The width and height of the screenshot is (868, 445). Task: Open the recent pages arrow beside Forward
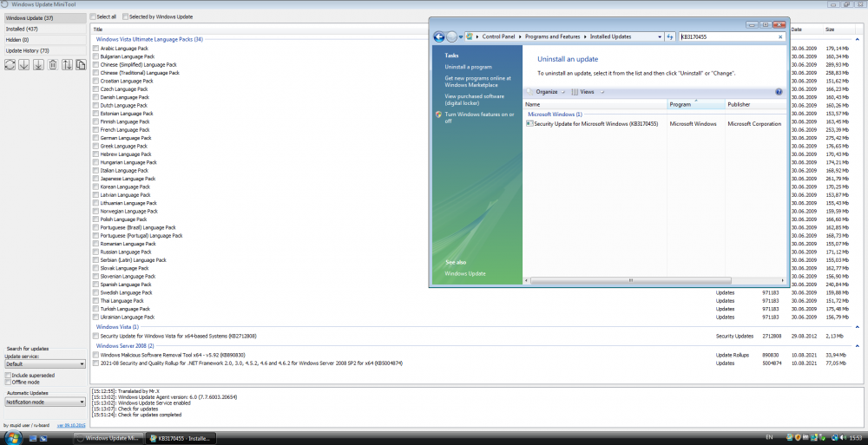461,37
